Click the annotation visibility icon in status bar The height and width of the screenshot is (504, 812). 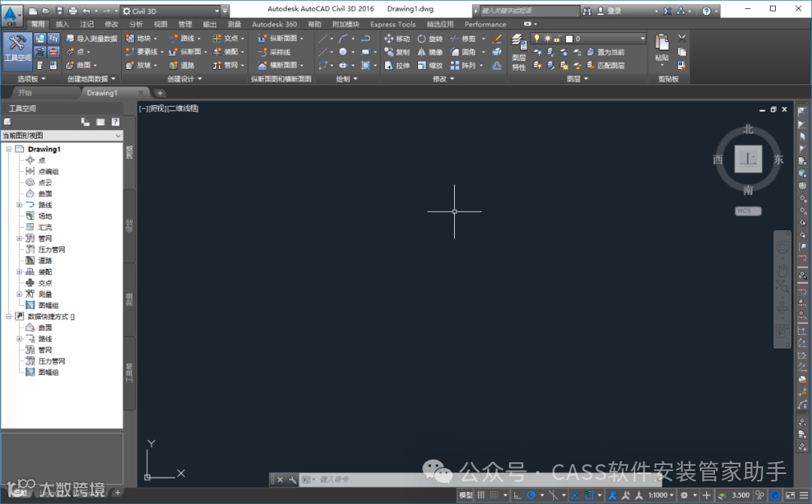coord(611,495)
